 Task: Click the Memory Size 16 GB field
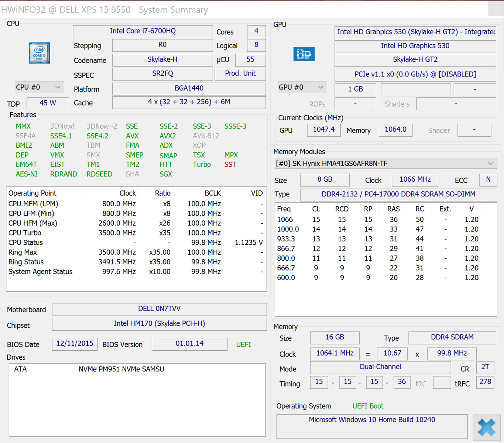[335, 337]
